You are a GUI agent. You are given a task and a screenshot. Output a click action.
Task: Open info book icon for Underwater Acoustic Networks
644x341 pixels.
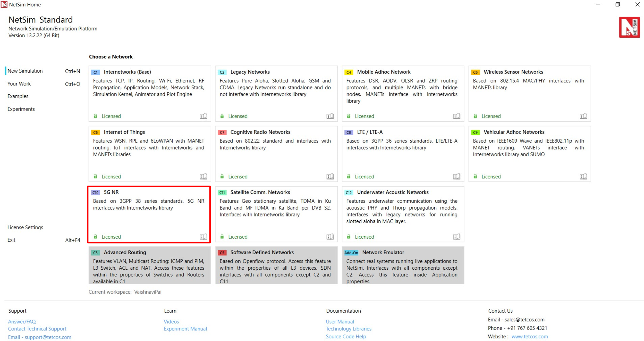click(457, 237)
